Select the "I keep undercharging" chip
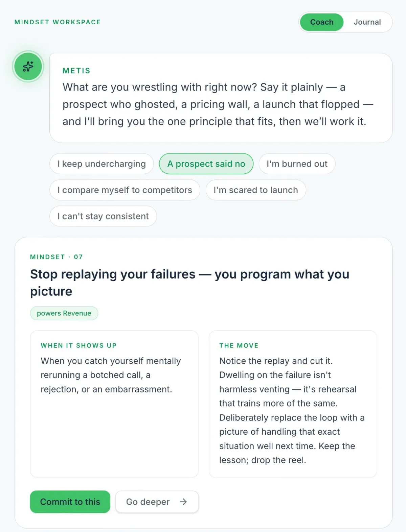This screenshot has width=406, height=532. point(101,164)
